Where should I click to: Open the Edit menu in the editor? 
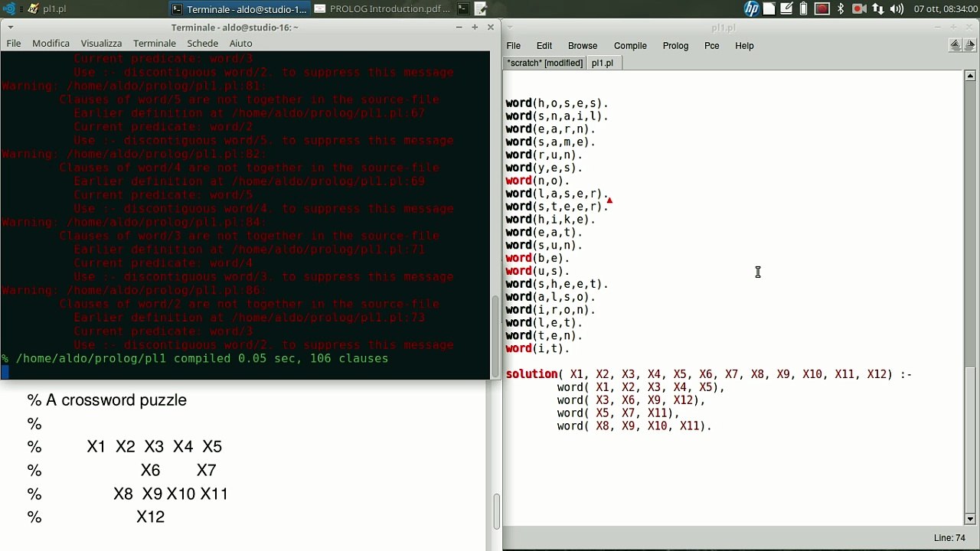click(544, 46)
